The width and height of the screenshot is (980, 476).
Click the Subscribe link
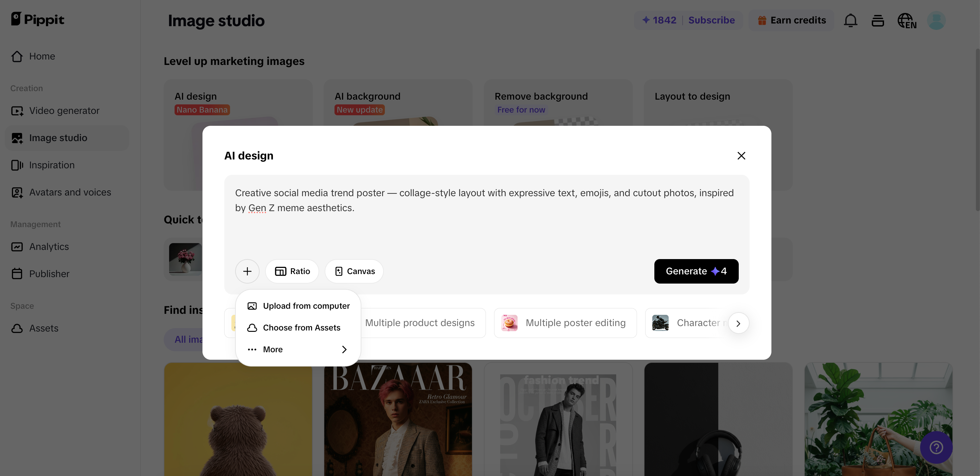pyautogui.click(x=712, y=20)
